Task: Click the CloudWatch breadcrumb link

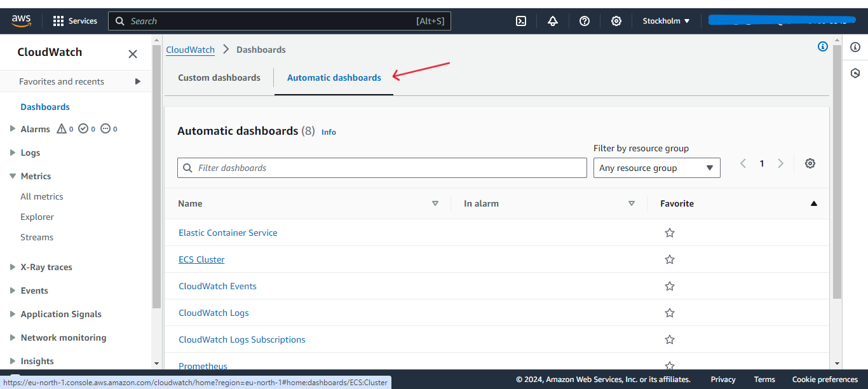Action: tap(191, 50)
